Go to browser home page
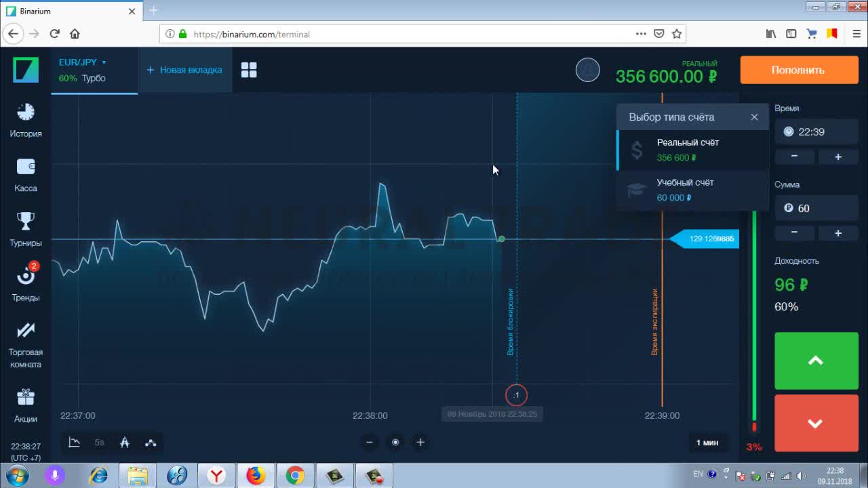The height and width of the screenshot is (488, 868). click(x=75, y=34)
